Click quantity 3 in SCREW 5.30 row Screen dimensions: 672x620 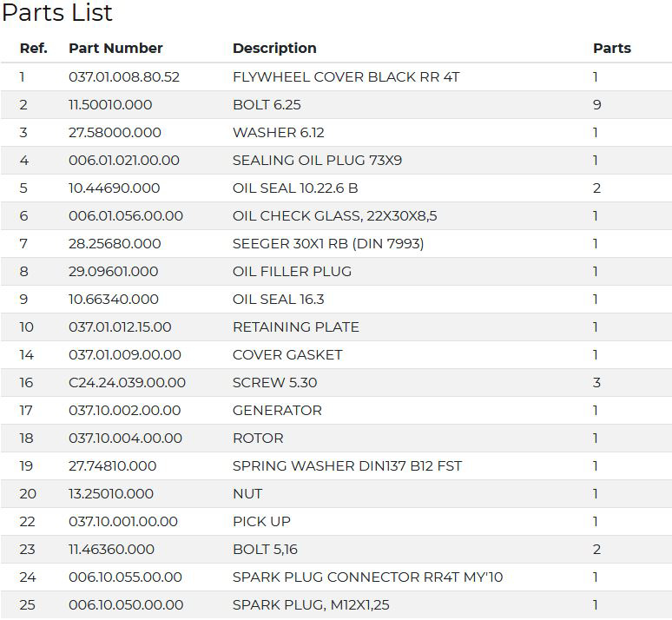596,382
